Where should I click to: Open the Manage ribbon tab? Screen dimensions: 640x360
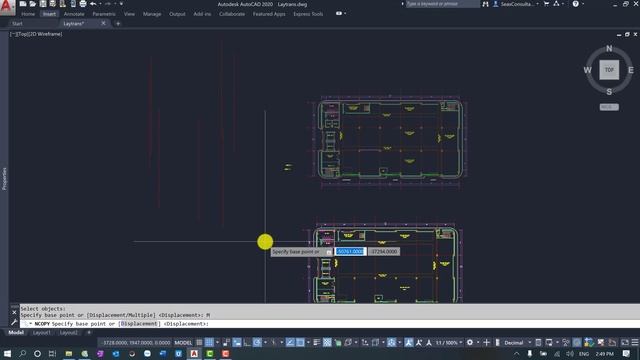click(152, 14)
